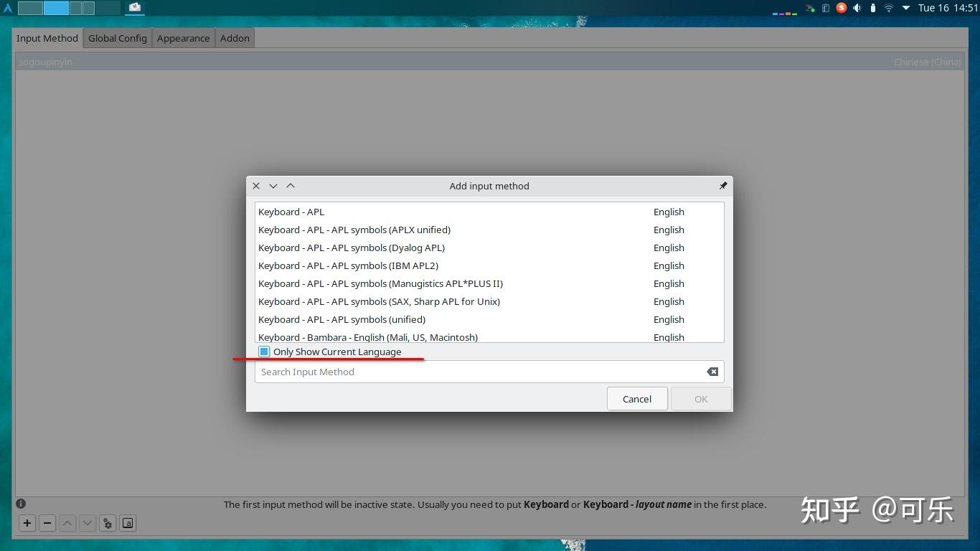980x551 pixels.
Task: Toggle Only Show Current Language checkbox
Action: pyautogui.click(x=264, y=352)
